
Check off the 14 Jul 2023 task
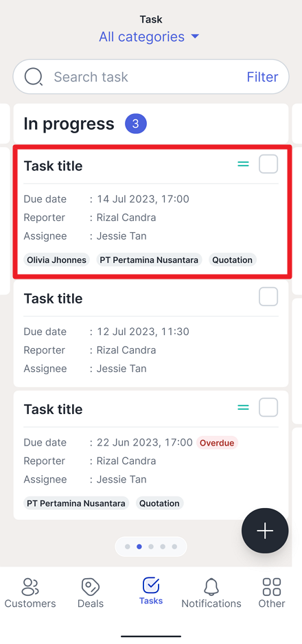click(268, 164)
